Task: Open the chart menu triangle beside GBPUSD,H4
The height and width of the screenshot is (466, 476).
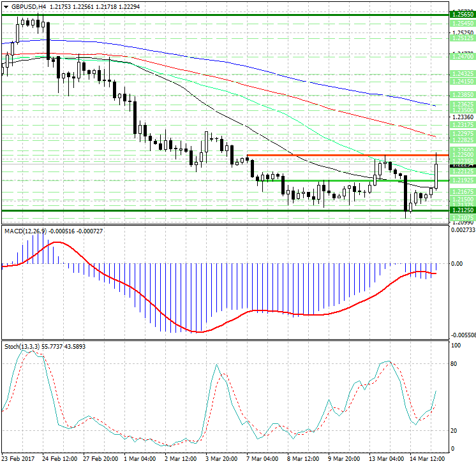Action: point(6,6)
